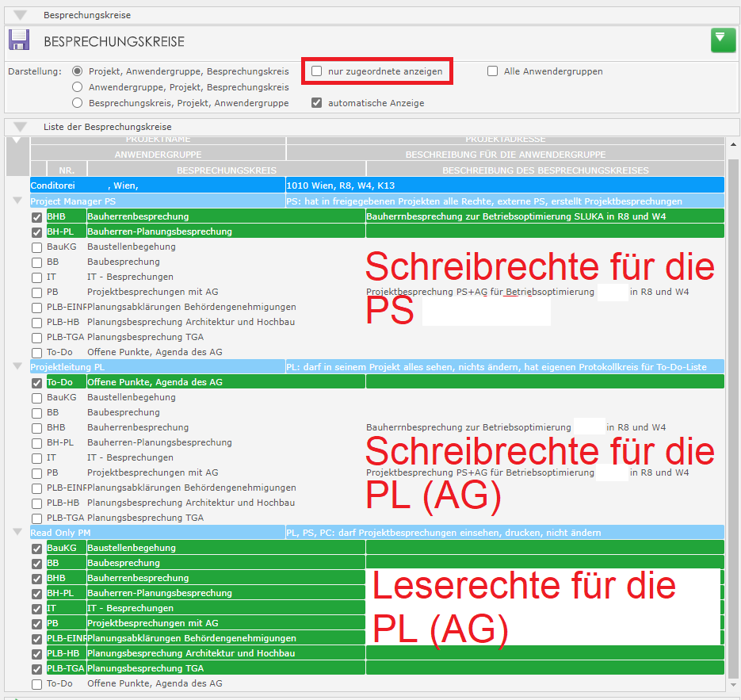Check To-Do under Read Only PM
The height and width of the screenshot is (700, 741).
coord(37,684)
